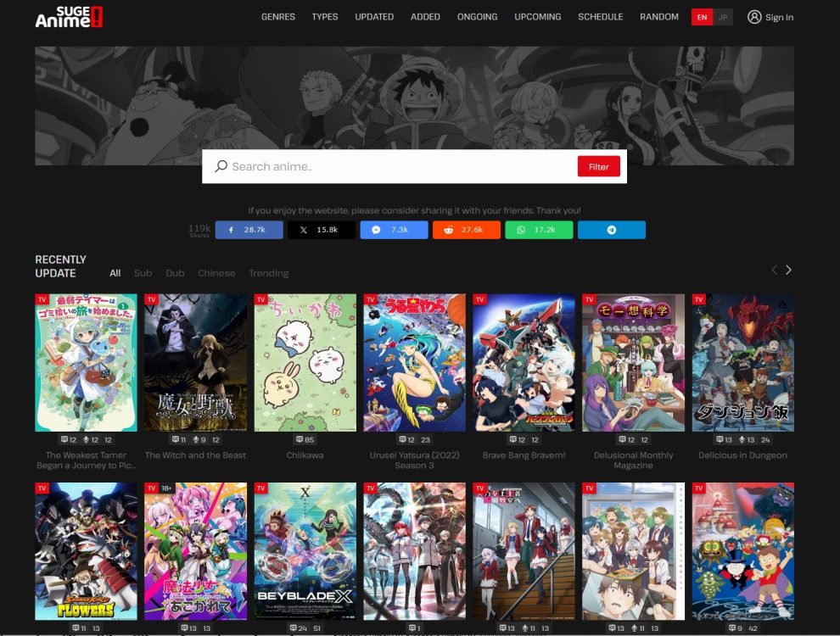Share on Reddit (27.6k)

(x=467, y=230)
